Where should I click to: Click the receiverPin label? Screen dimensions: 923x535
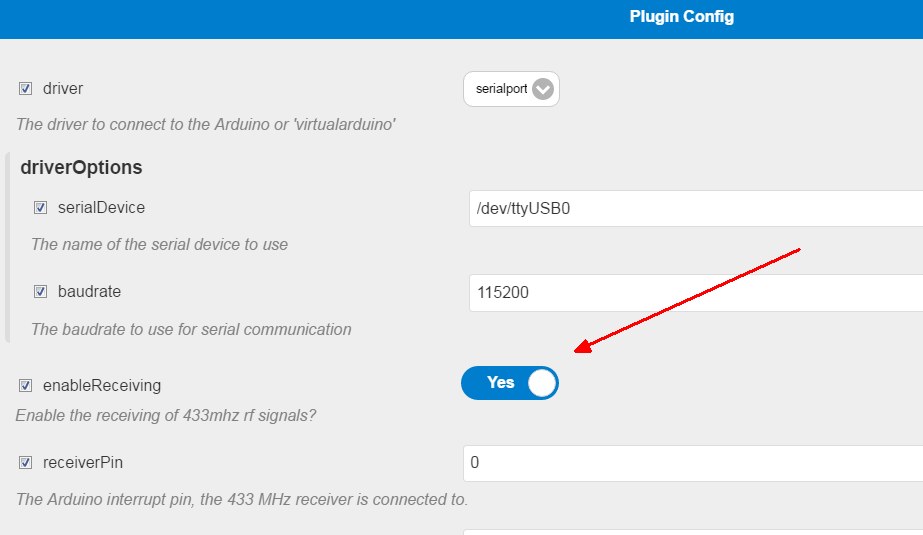pos(83,462)
